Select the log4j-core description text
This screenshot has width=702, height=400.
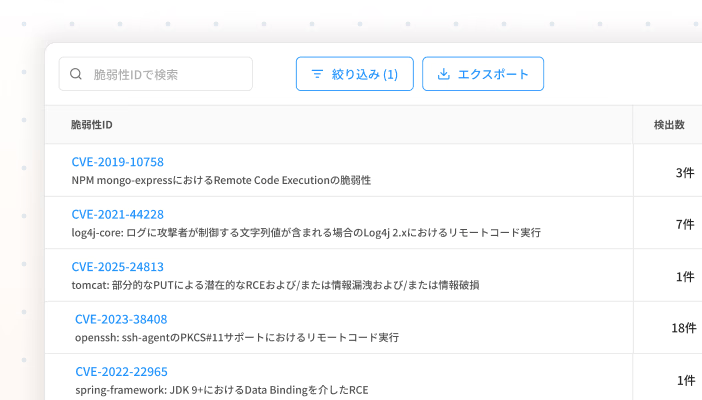click(x=306, y=233)
